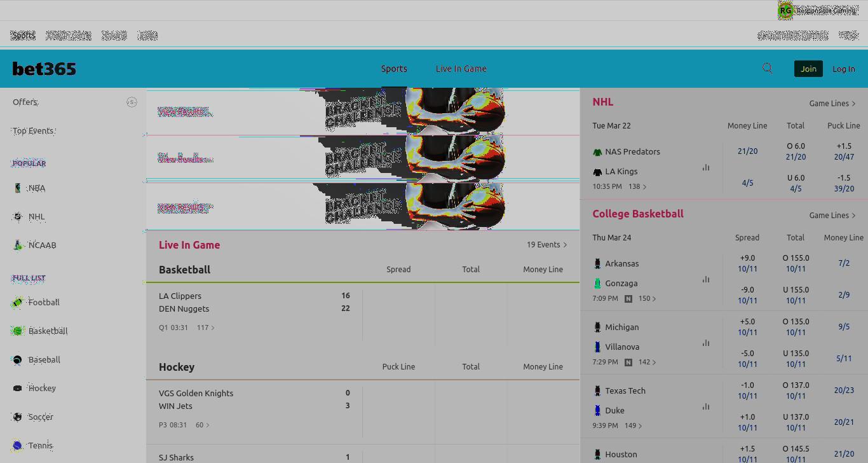This screenshot has height=463, width=868.
Task: Select the Soccer ball icon in Full List
Action: (x=18, y=417)
